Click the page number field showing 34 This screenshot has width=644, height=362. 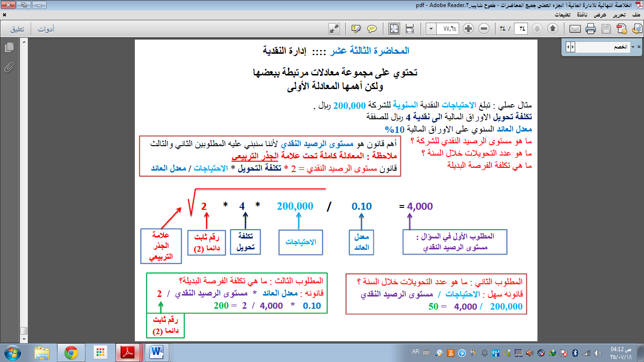tap(520, 29)
